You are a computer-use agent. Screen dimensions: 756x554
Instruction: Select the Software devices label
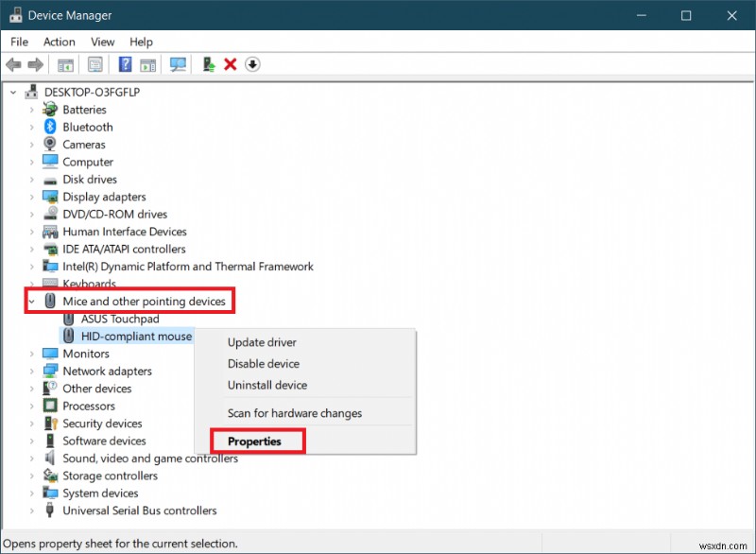104,441
